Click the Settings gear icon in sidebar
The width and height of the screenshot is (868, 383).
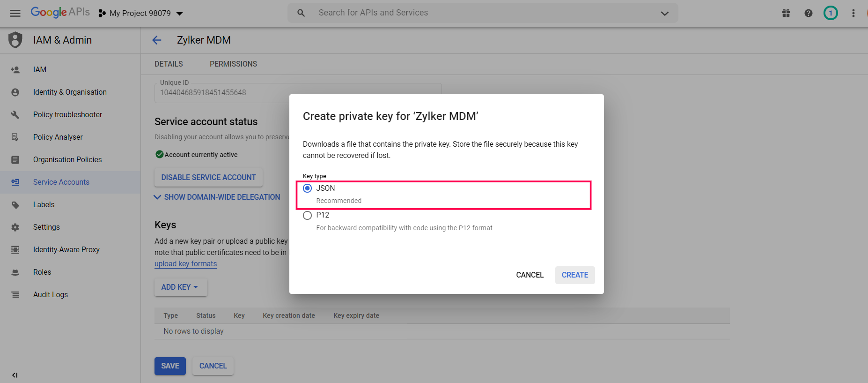15,227
